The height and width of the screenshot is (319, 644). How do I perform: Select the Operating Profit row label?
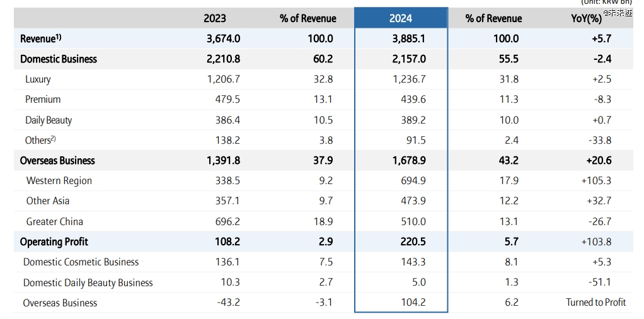tap(54, 241)
